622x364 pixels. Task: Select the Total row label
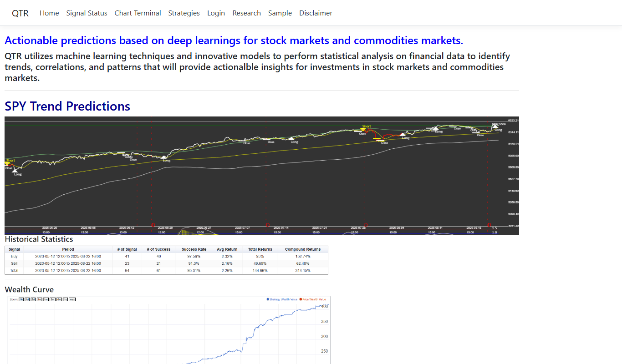14,271
